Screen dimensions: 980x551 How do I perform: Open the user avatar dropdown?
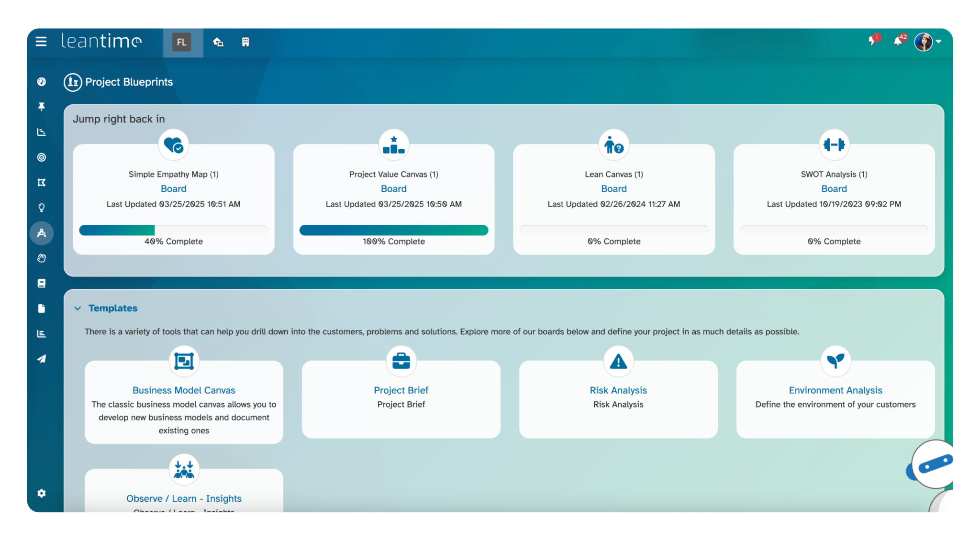(x=924, y=42)
